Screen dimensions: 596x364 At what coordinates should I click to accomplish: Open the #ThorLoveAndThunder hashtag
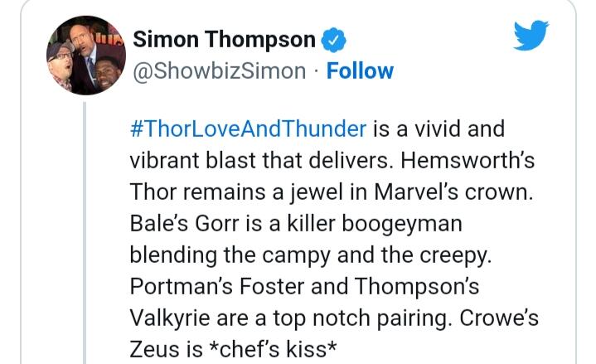pyautogui.click(x=248, y=129)
